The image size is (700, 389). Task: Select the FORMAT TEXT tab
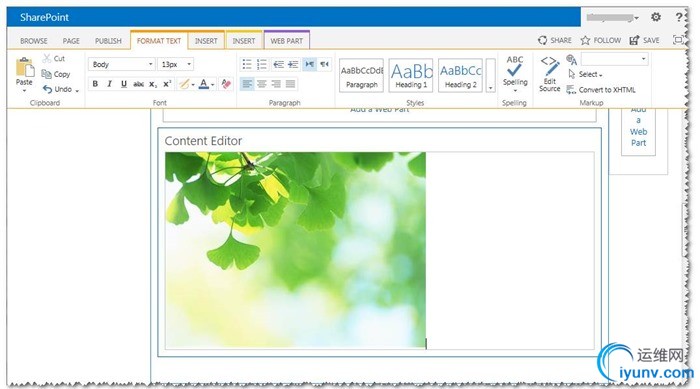[x=159, y=41]
